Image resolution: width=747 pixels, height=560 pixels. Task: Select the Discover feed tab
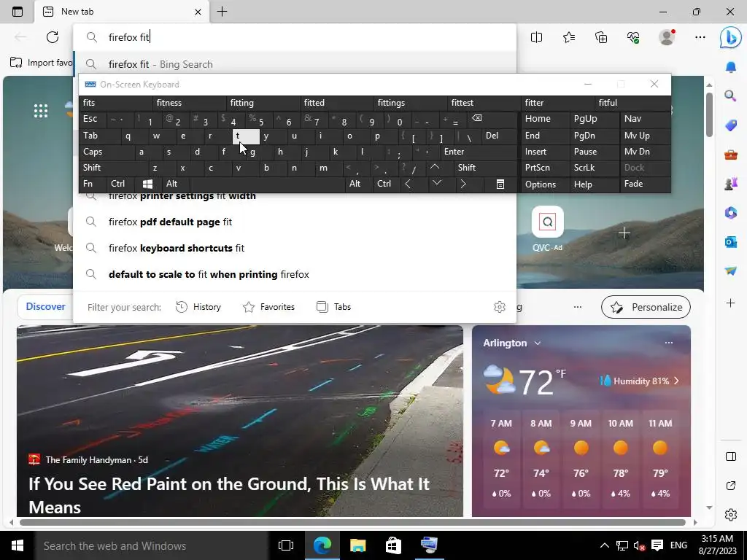(x=45, y=307)
